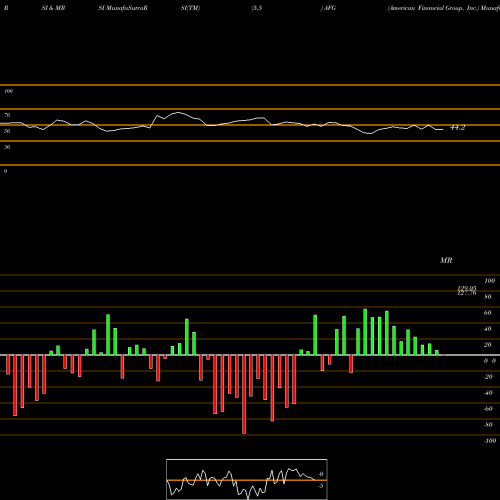500x500 pixels.
Task: Click the 'SI MunafaSutraR' header label
Action: (x=123, y=8)
